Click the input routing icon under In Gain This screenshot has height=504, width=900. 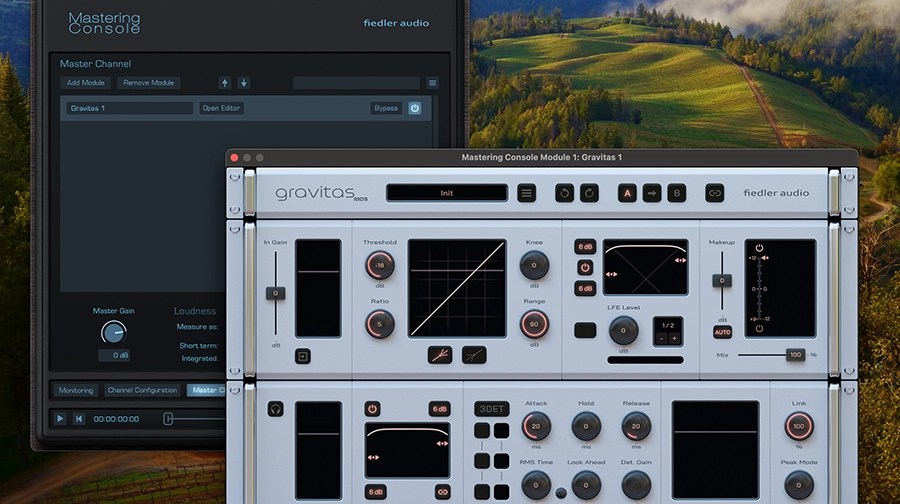point(302,356)
